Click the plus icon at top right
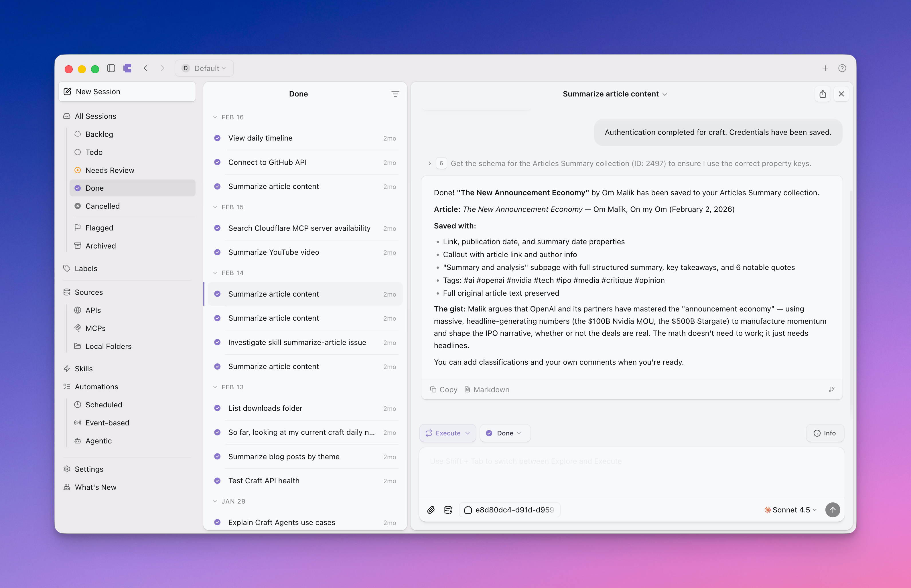The image size is (911, 588). (825, 68)
